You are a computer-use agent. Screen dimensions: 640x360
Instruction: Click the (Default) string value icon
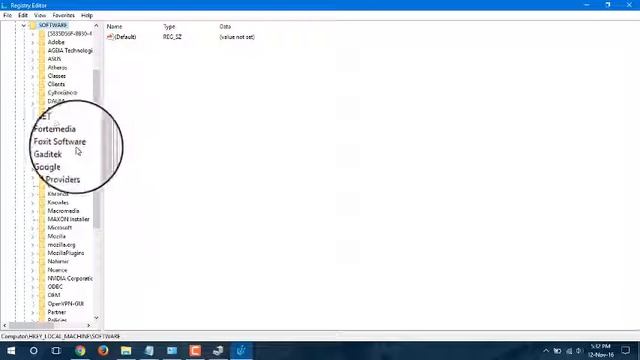tap(110, 37)
